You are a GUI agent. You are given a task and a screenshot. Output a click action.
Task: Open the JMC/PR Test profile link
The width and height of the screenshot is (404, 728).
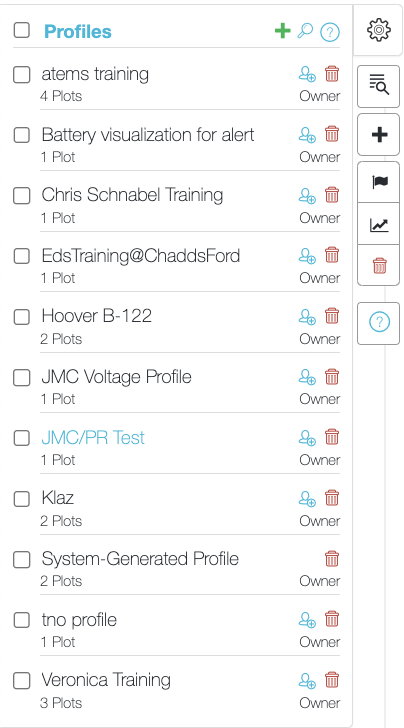[93, 437]
